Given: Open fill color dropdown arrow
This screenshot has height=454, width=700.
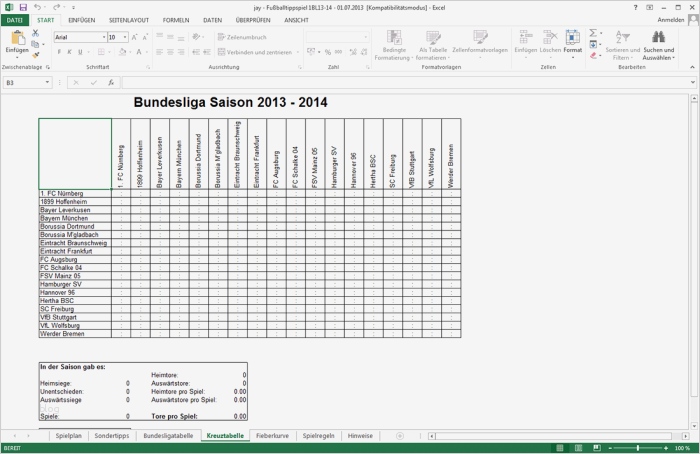Looking at the screenshot, I should [x=129, y=52].
